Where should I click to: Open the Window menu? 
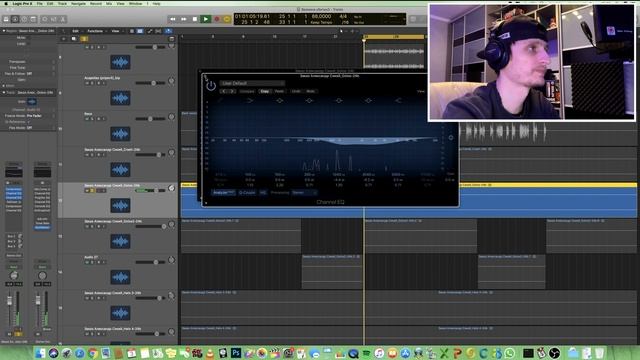[x=136, y=3]
